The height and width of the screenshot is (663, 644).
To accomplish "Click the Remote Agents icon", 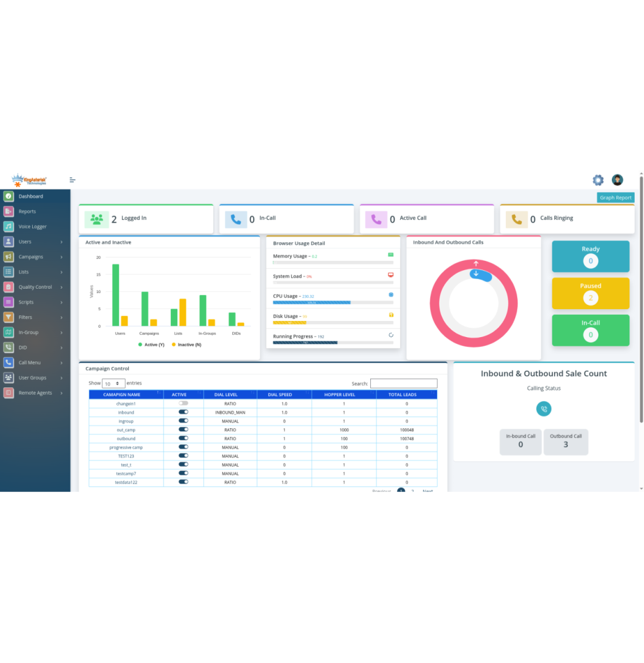I will [x=9, y=393].
